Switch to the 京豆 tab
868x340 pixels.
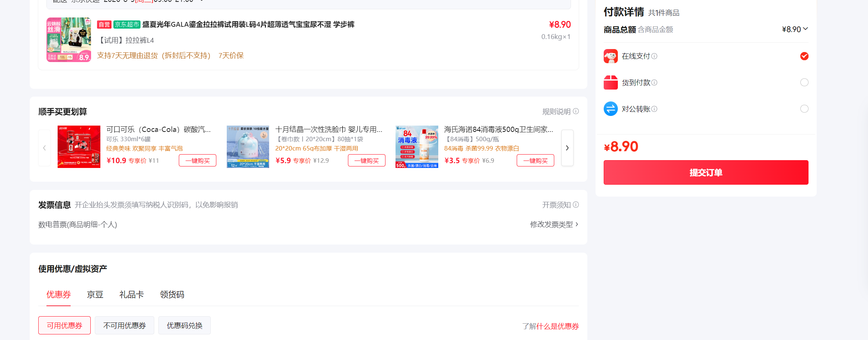point(95,295)
